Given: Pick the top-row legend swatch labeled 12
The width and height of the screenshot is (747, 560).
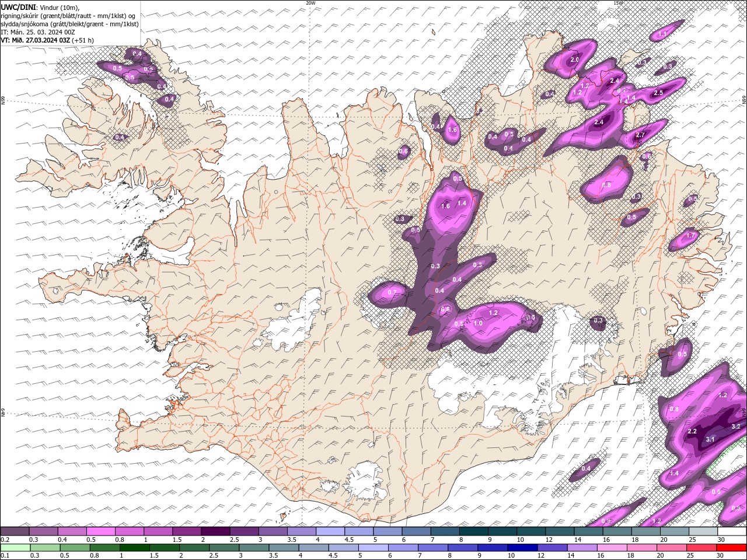Looking at the screenshot, I should (560, 531).
